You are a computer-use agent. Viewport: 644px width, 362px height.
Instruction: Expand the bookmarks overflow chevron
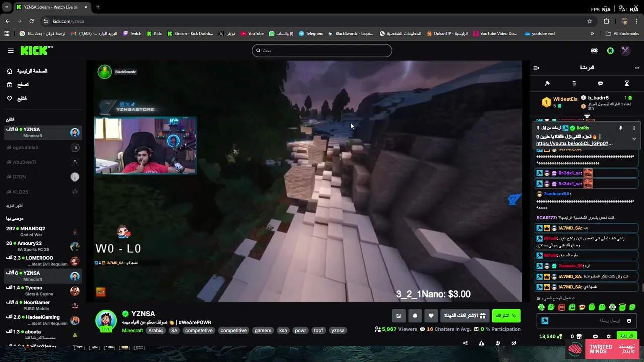592,34
